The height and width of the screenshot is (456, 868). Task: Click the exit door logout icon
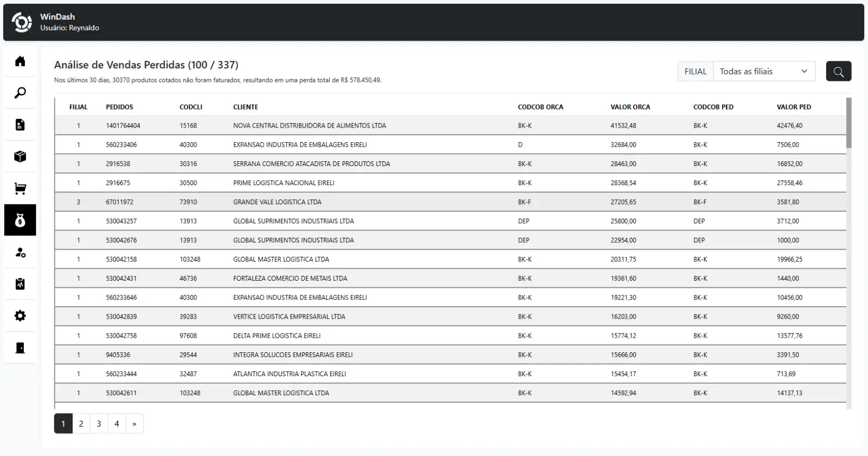(x=20, y=348)
